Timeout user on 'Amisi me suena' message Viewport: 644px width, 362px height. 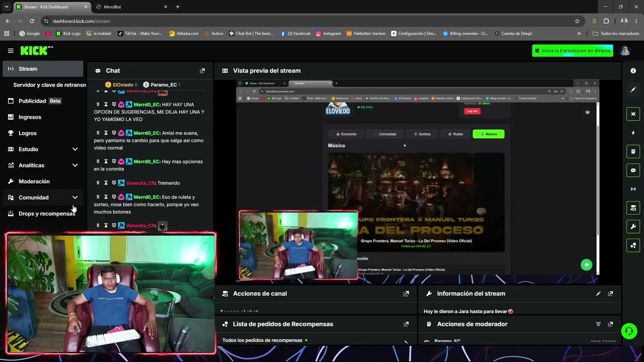pyautogui.click(x=106, y=133)
